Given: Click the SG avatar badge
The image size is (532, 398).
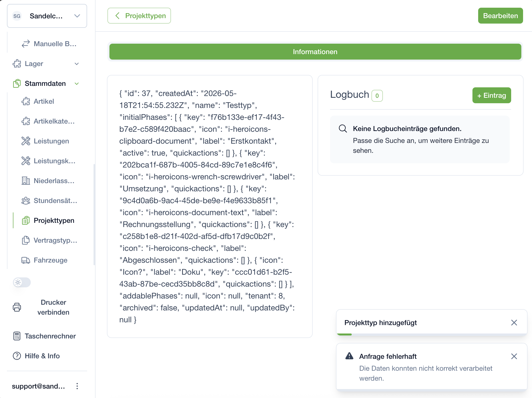Looking at the screenshot, I should click(17, 16).
